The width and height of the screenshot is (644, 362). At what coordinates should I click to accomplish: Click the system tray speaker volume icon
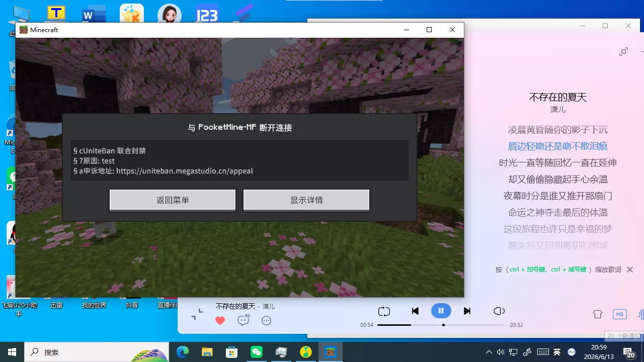click(501, 352)
